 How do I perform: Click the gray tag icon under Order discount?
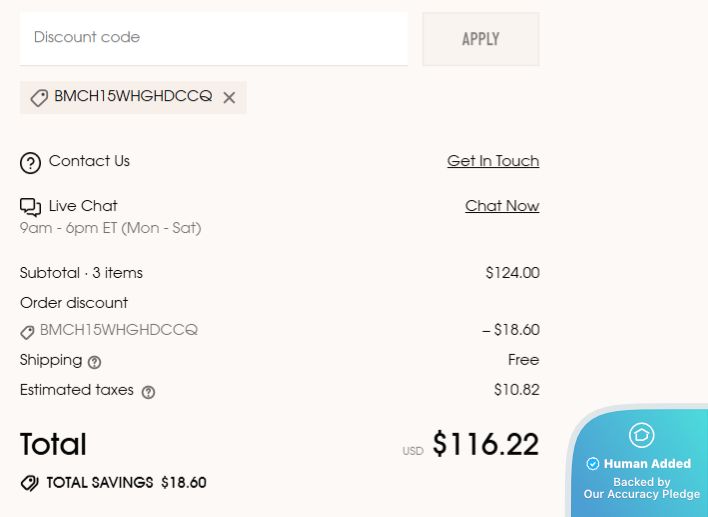(27, 333)
